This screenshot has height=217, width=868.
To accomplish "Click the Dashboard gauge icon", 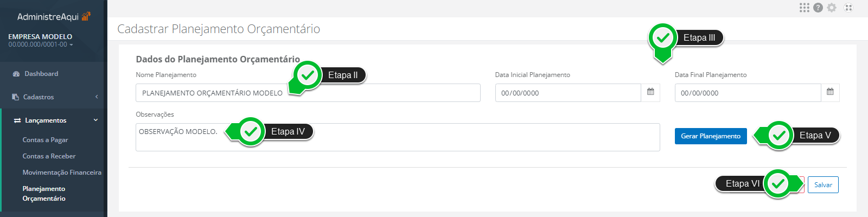I will point(16,74).
